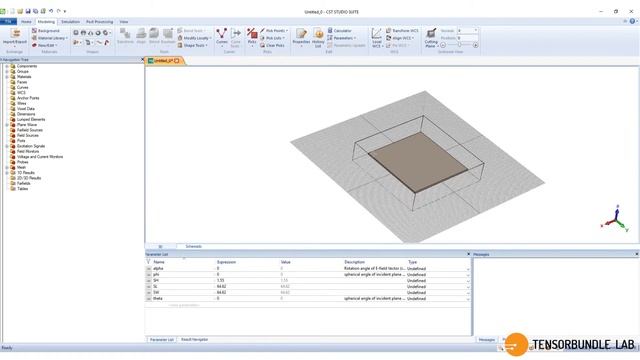Switch to the Home ribbon tab
Viewport: 640px width, 360px height.
[26, 22]
